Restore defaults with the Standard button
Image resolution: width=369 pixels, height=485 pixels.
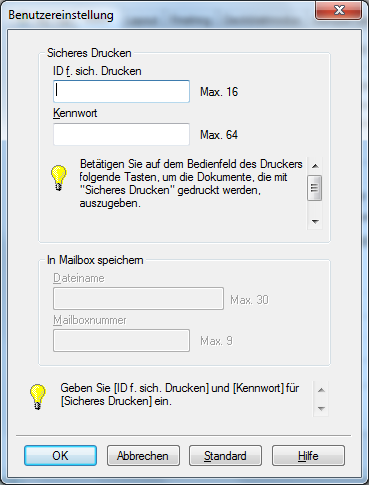click(x=225, y=456)
